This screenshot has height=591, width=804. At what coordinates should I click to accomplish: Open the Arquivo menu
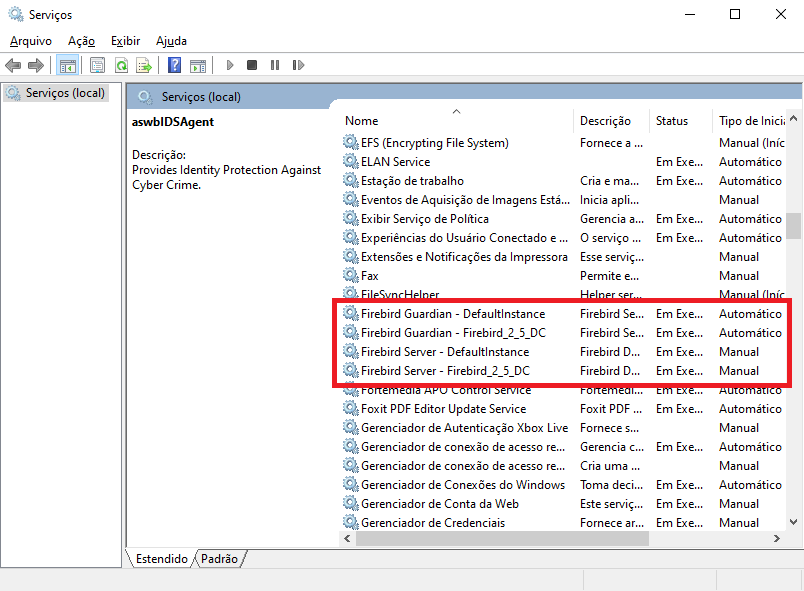tap(29, 41)
